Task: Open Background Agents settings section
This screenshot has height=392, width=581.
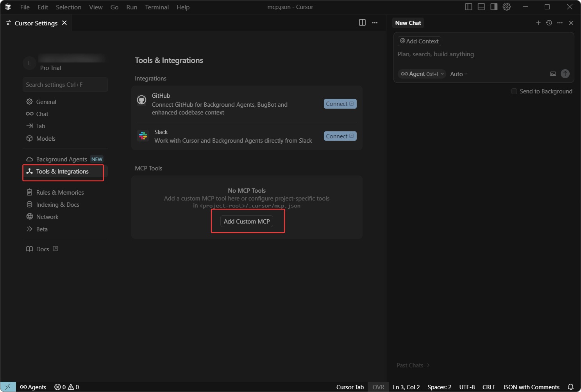Action: pos(65,159)
